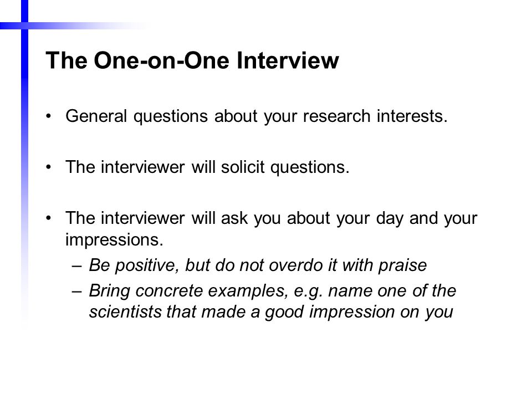Click the dash marker before "Bring concrete examples"

point(76,291)
